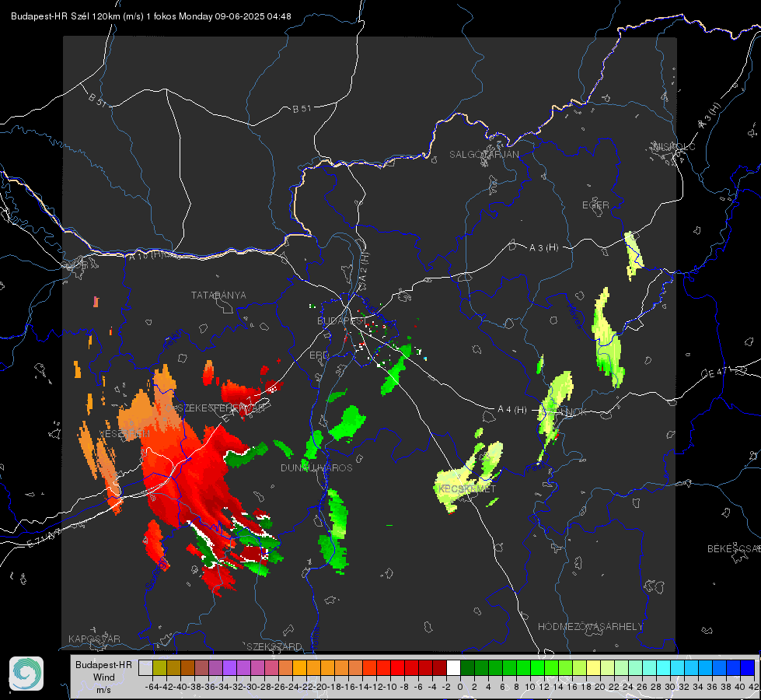Click the BUDAPEST city label

pyautogui.click(x=340, y=320)
